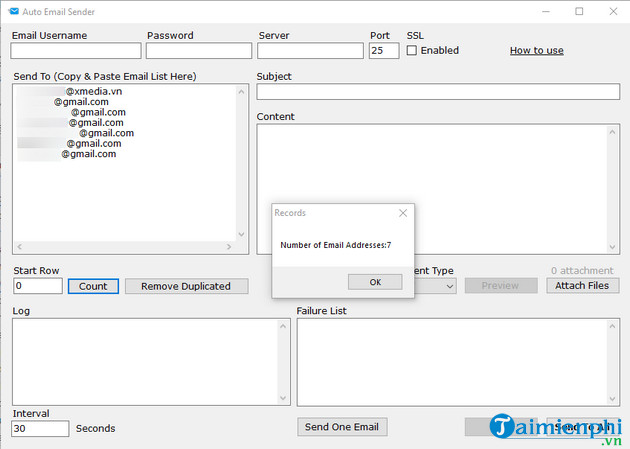Screen dimensions: 630x449
Task: Click Content area scroll down arrow
Action: click(x=612, y=247)
